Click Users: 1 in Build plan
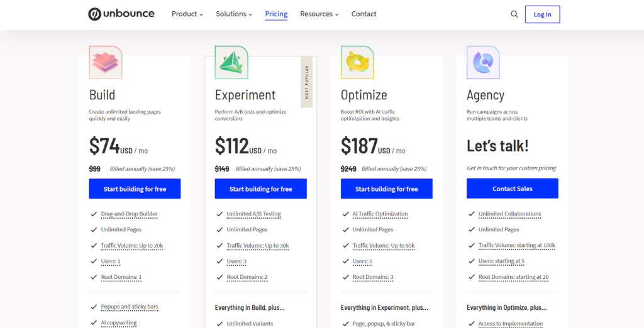 point(111,261)
